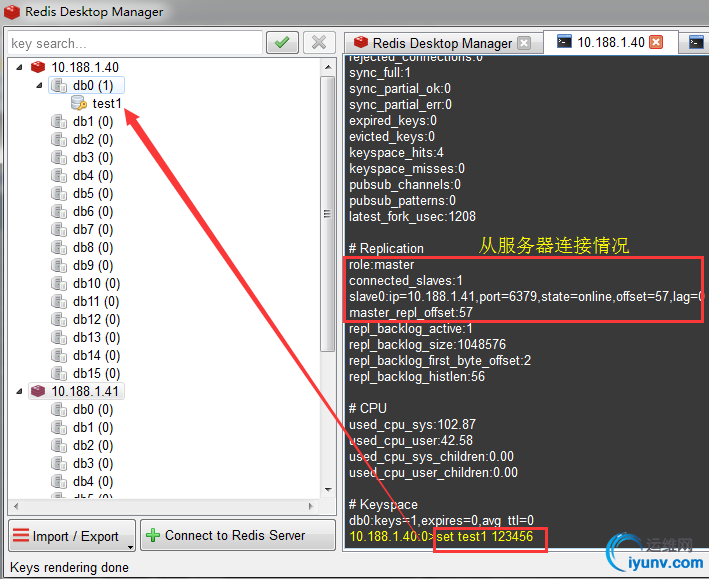Click the database icon of db8 (0)
This screenshot has height=579, width=709.
click(x=59, y=248)
